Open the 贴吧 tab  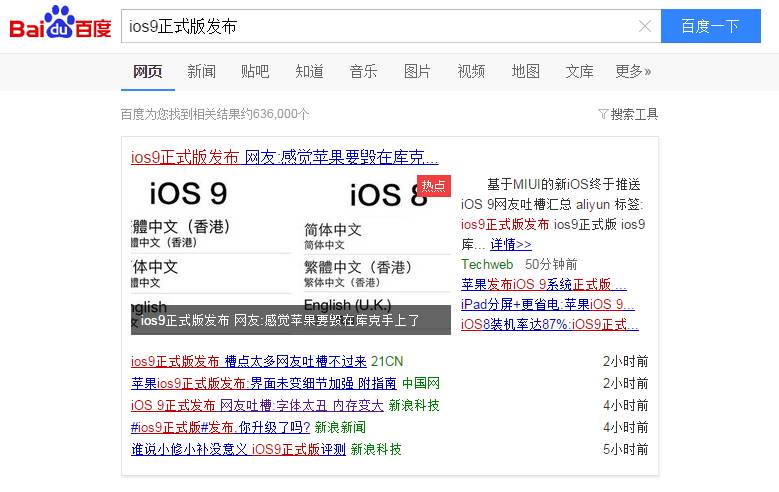[255, 72]
